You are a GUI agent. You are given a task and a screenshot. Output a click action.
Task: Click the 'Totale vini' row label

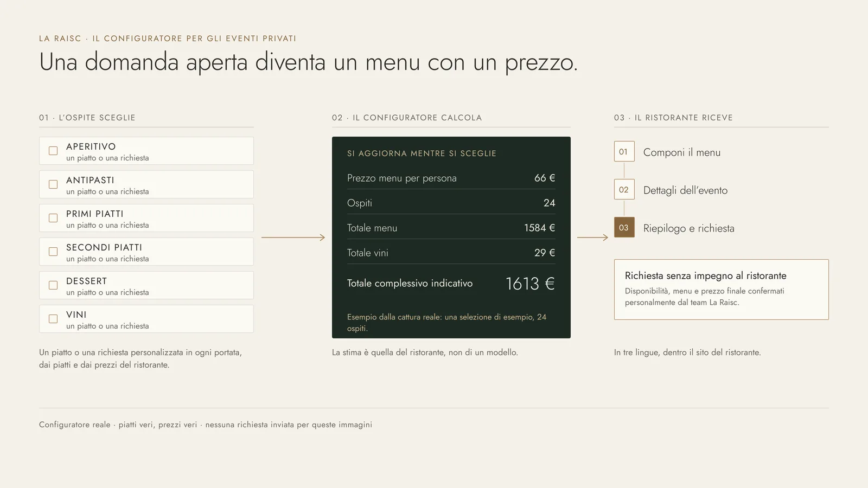pyautogui.click(x=368, y=253)
